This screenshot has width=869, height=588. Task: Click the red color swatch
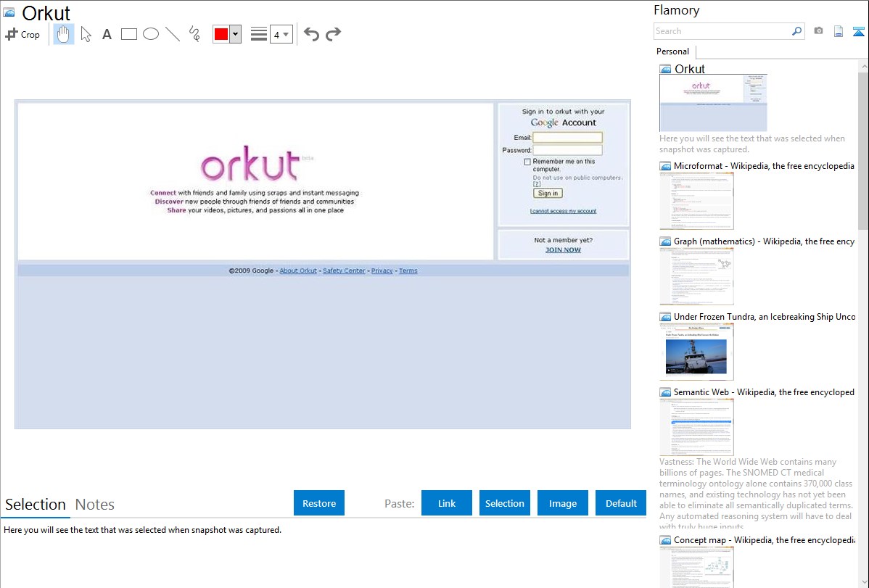point(221,34)
